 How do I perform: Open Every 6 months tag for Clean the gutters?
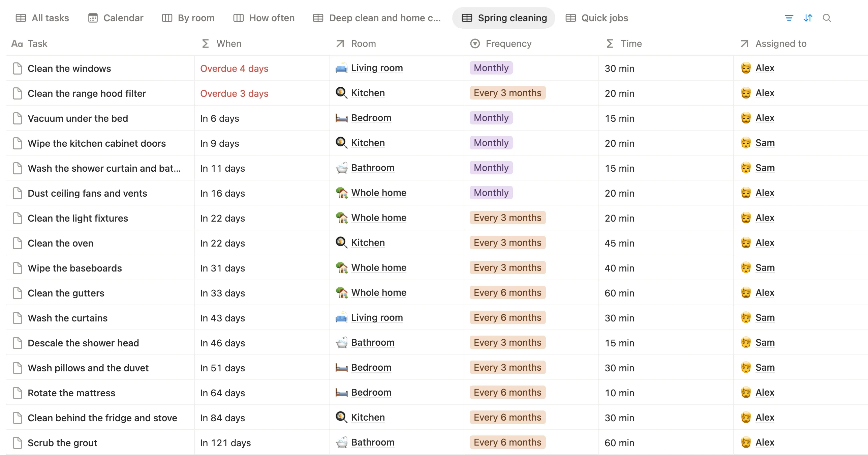[507, 292]
